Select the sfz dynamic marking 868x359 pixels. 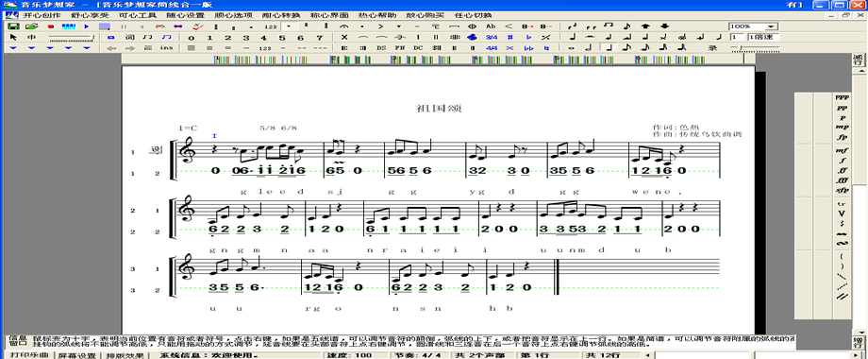point(842,191)
